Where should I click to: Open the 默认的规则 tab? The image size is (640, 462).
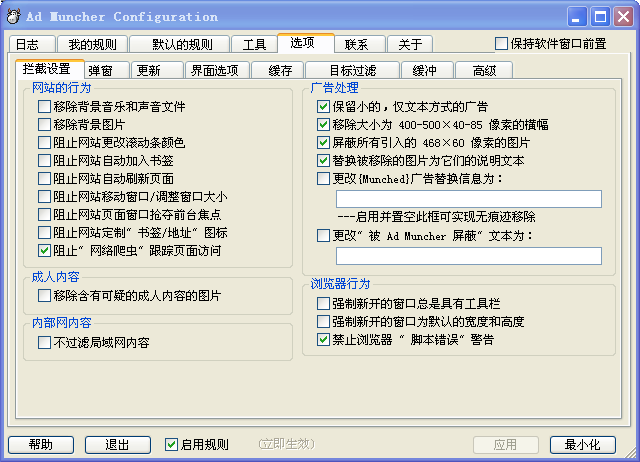tap(180, 44)
